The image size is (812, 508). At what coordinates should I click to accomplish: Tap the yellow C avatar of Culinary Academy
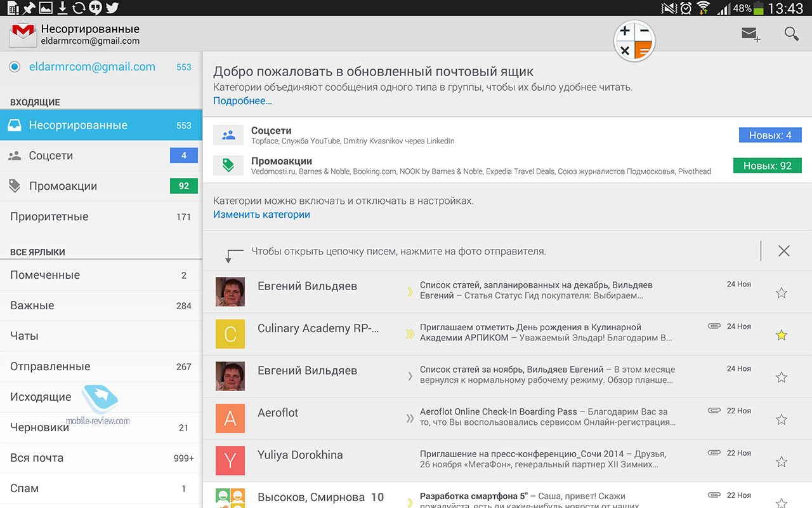tap(230, 334)
